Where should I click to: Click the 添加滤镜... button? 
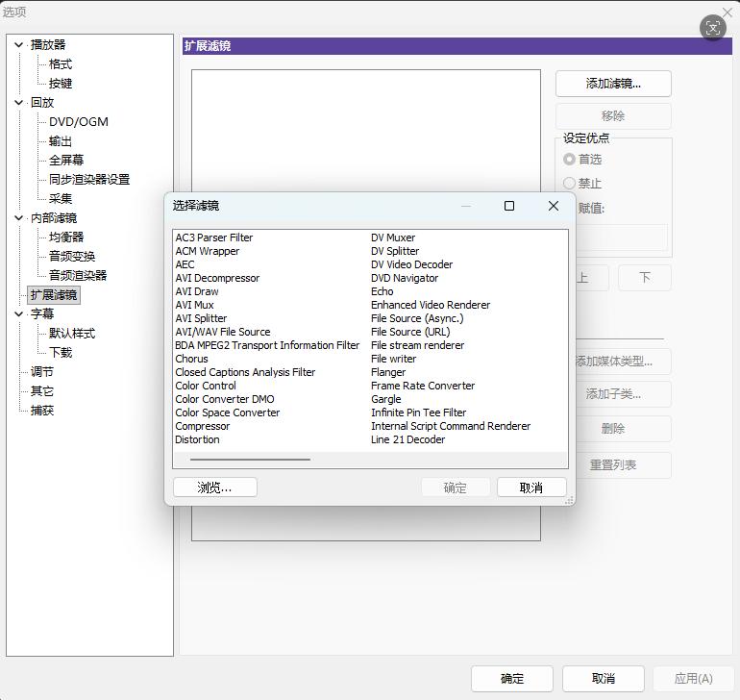[613, 84]
